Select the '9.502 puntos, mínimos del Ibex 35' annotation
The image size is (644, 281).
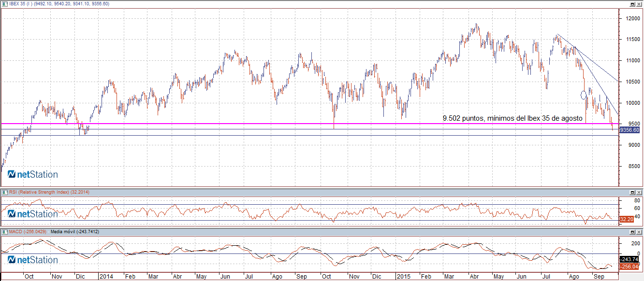coord(512,118)
